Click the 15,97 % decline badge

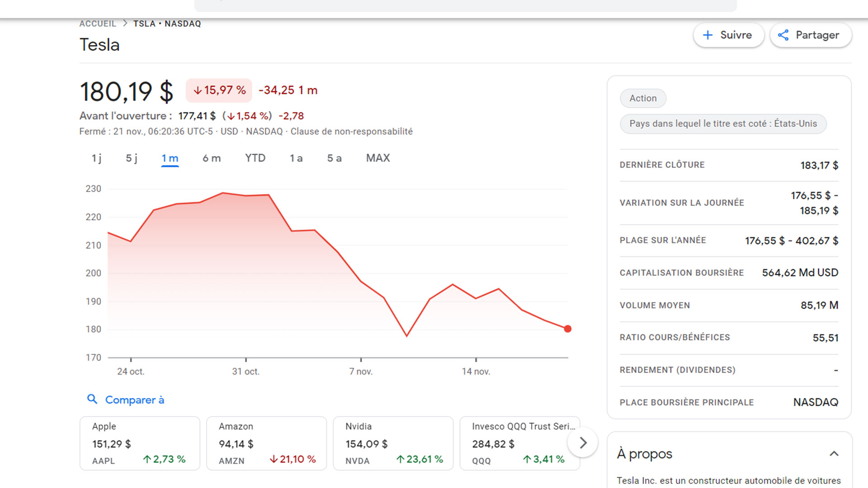pyautogui.click(x=219, y=90)
